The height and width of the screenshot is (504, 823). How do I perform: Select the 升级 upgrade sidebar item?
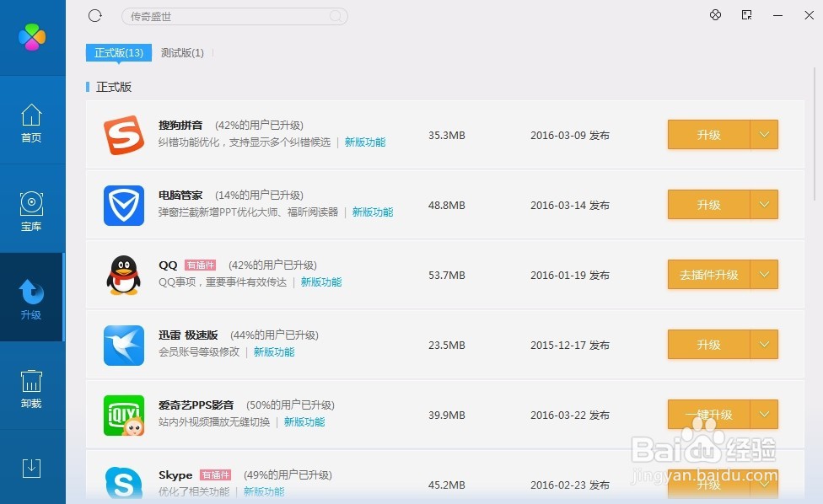(x=31, y=299)
